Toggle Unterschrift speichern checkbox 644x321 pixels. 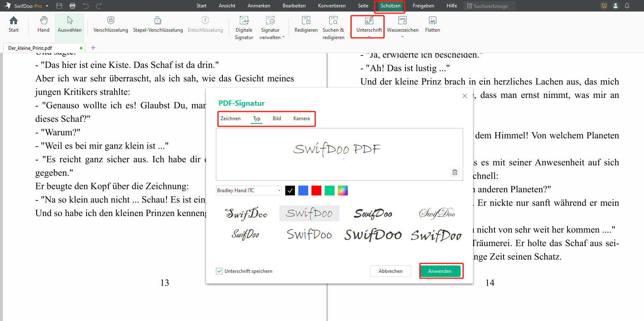click(x=219, y=271)
